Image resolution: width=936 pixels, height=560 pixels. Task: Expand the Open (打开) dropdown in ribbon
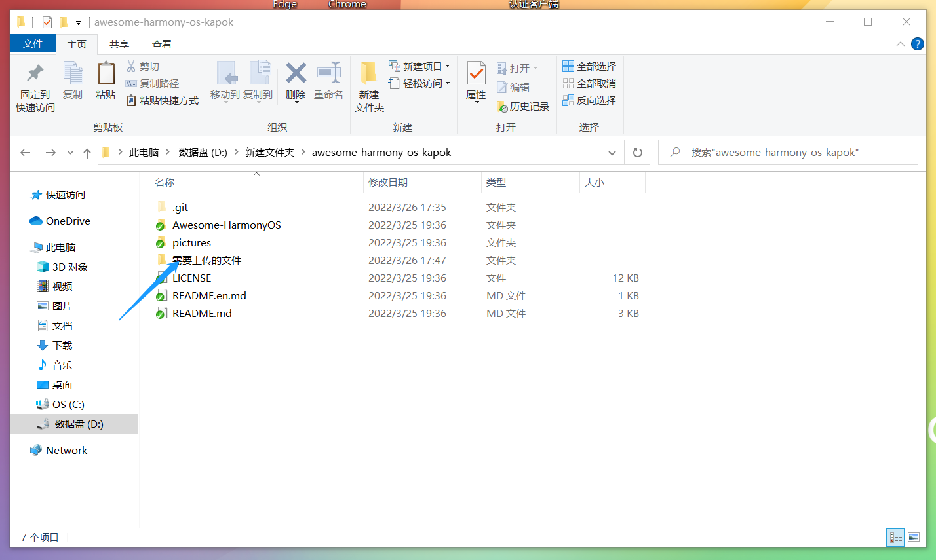(535, 68)
